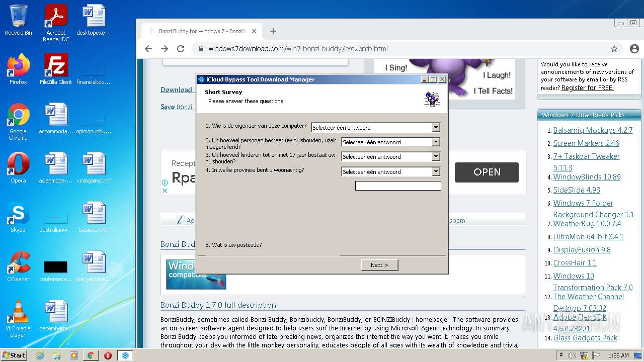Close the ad with the X icon
The width and height of the screenshot is (644, 362).
click(x=165, y=191)
